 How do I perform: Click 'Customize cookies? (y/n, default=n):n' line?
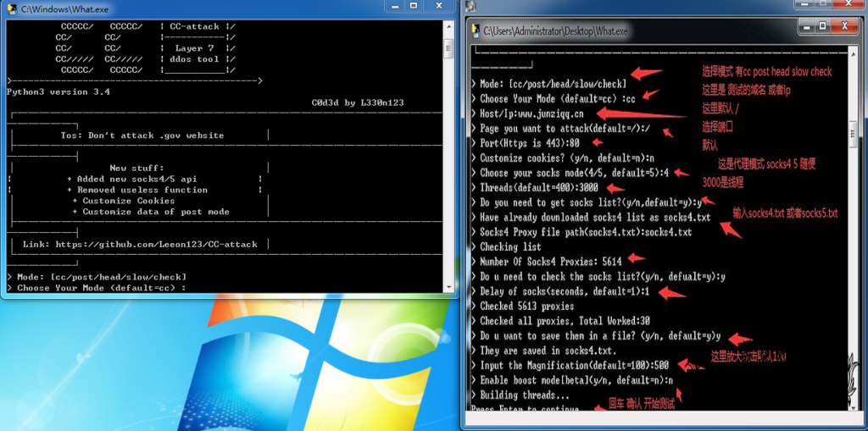[x=563, y=158]
